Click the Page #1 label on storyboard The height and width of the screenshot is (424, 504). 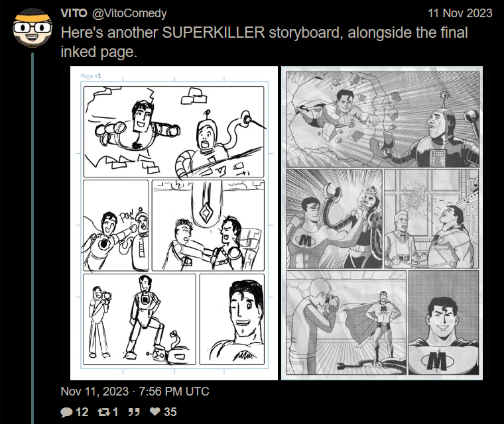coord(91,76)
